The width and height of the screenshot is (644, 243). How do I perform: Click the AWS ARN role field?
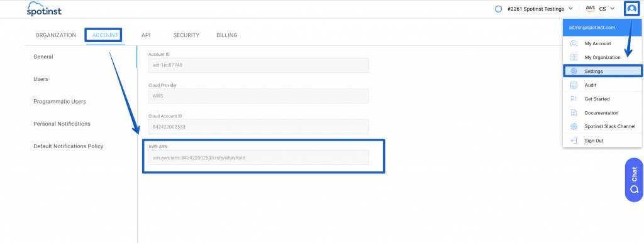click(258, 158)
